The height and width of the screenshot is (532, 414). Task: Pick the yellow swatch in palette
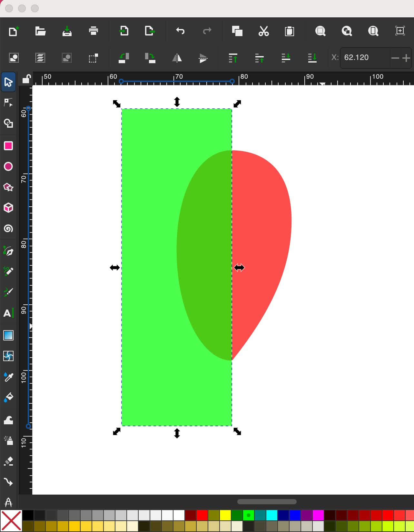(x=225, y=515)
